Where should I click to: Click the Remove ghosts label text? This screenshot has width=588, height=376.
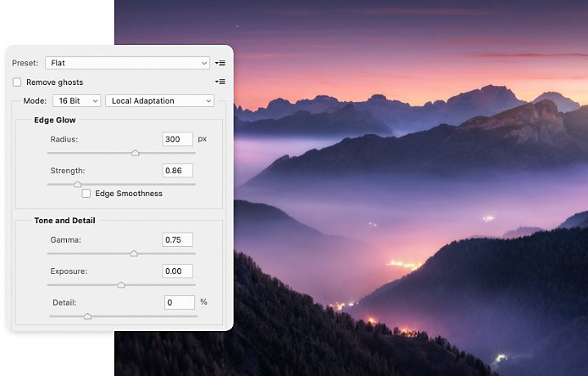(55, 83)
